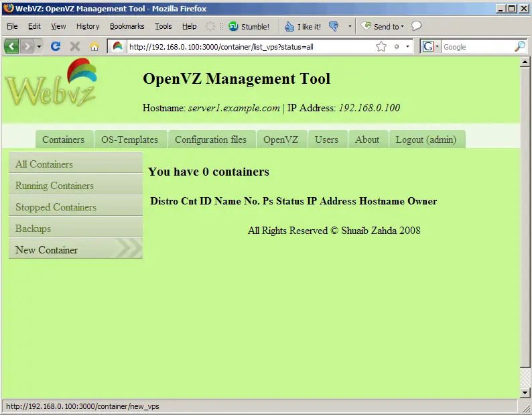Click the StumbleUpon Stumble! button
This screenshot has height=415, width=532.
point(249,27)
